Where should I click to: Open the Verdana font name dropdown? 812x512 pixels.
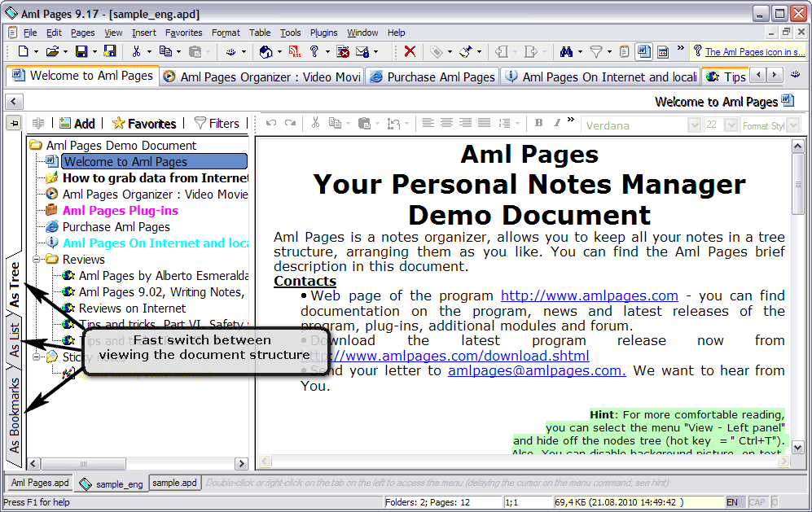point(694,125)
